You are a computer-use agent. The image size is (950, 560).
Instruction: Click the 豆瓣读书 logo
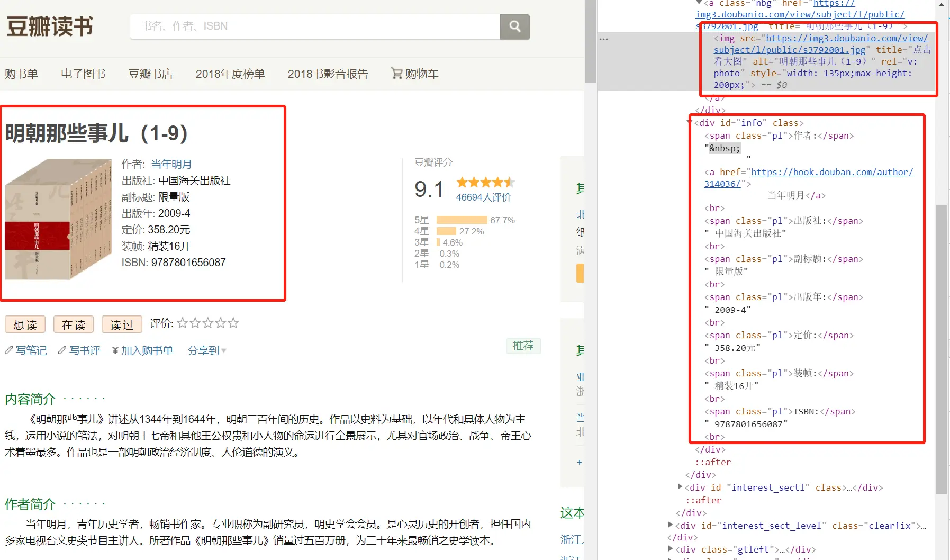[50, 26]
